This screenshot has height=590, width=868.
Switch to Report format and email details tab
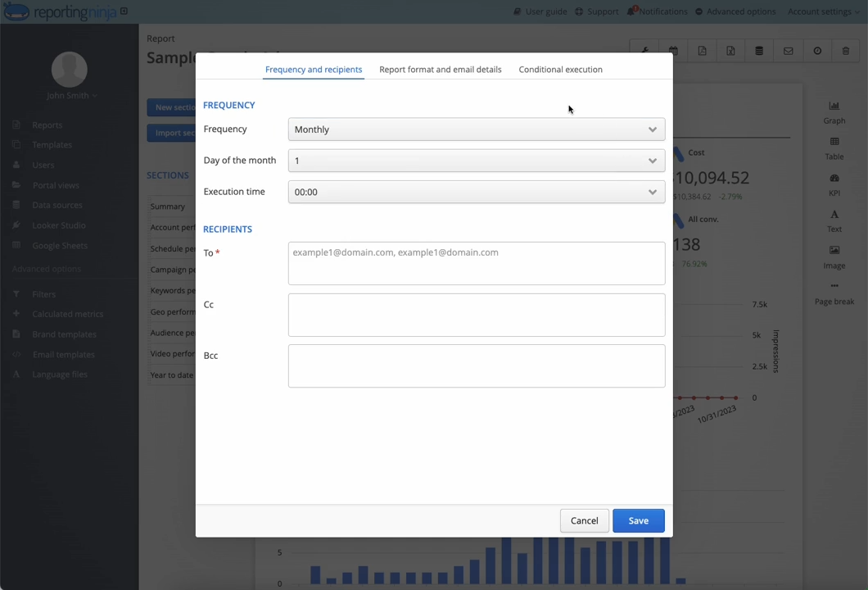click(x=440, y=70)
